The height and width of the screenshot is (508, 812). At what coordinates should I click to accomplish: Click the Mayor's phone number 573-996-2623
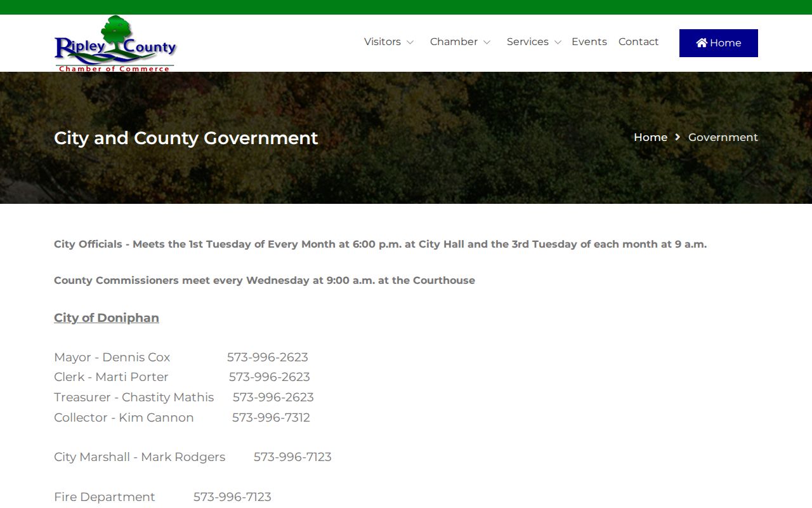[x=268, y=357]
